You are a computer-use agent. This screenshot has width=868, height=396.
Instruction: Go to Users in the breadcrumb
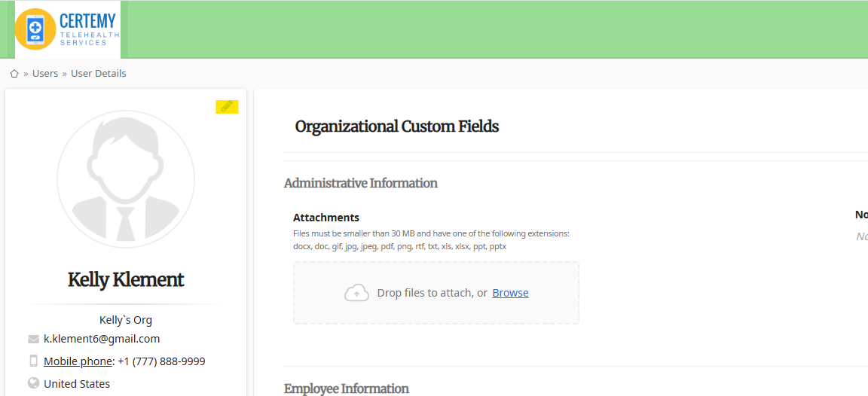point(45,74)
